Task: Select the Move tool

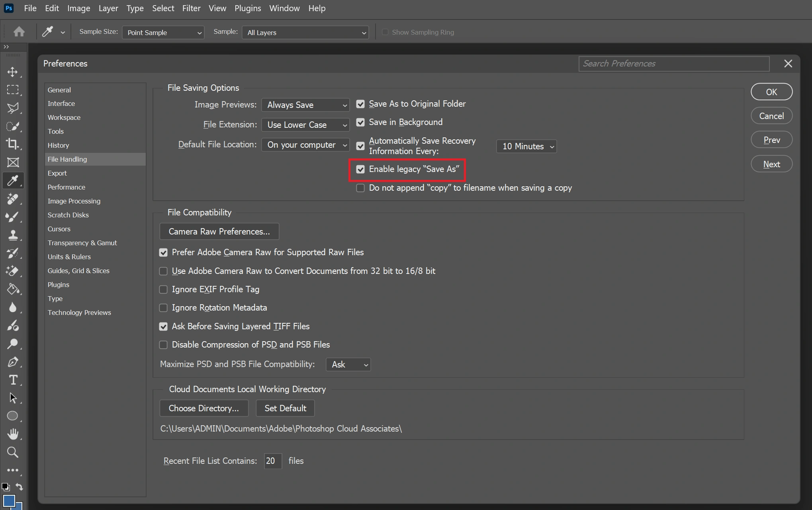Action: click(12, 72)
